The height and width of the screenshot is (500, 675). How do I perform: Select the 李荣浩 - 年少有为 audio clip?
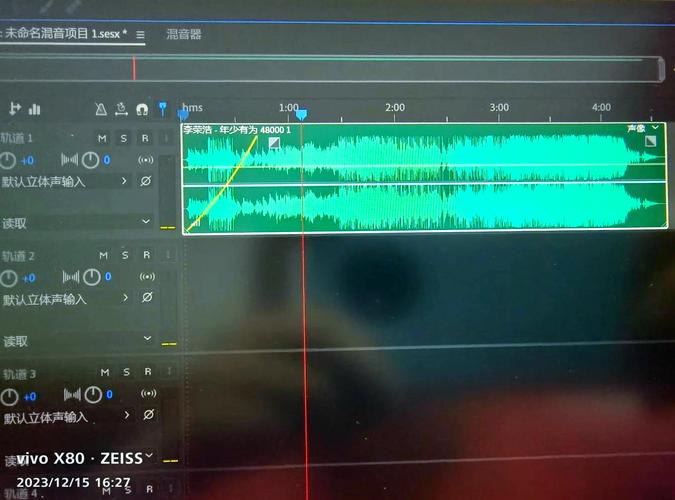(x=424, y=179)
